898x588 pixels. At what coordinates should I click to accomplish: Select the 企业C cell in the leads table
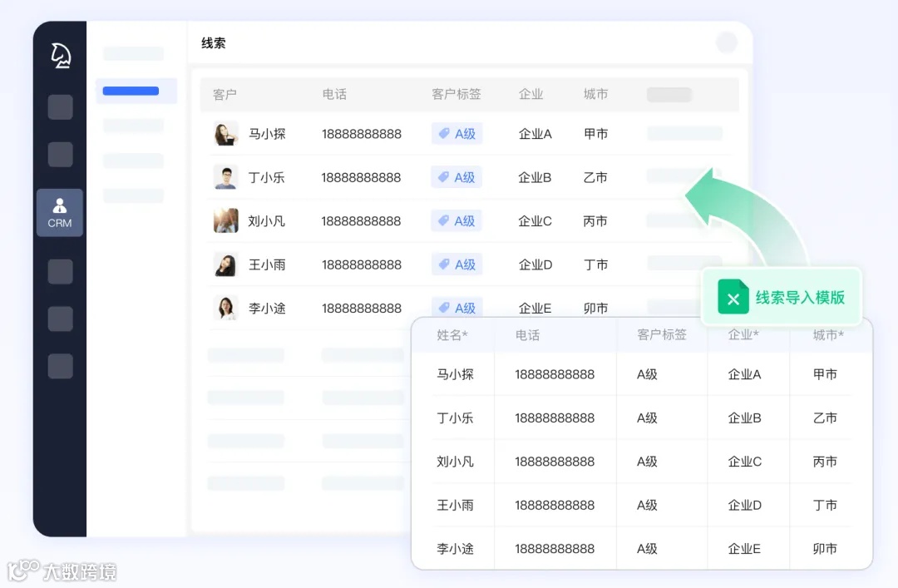(535, 220)
